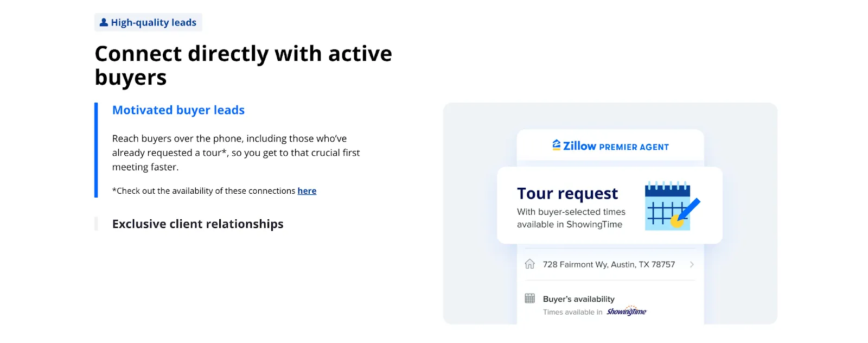Click the ShowingTime logo
This screenshot has width=868, height=343.
click(x=627, y=312)
